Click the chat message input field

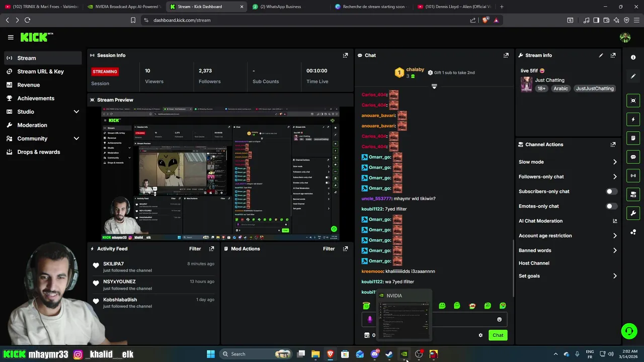(434, 319)
